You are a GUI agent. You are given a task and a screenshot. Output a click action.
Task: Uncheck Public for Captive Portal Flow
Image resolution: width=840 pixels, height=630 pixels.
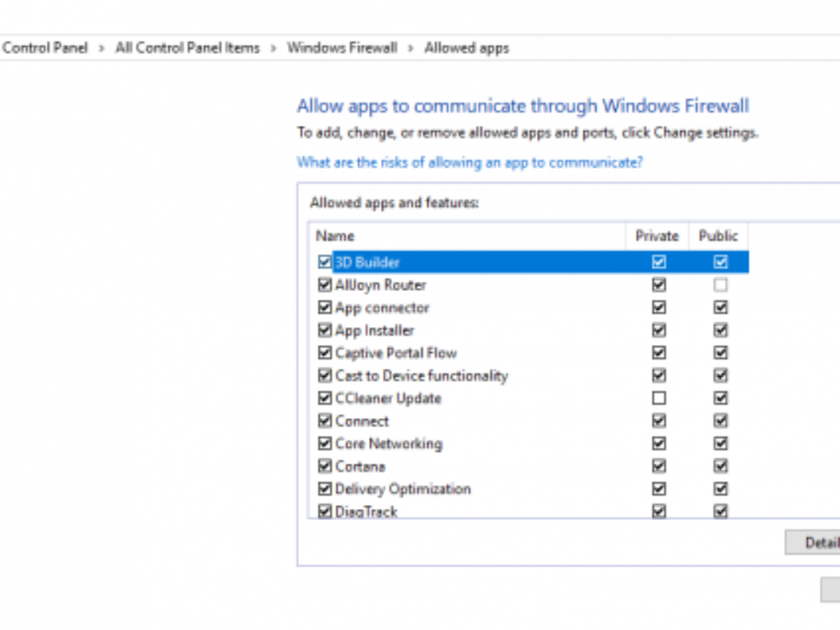720,353
